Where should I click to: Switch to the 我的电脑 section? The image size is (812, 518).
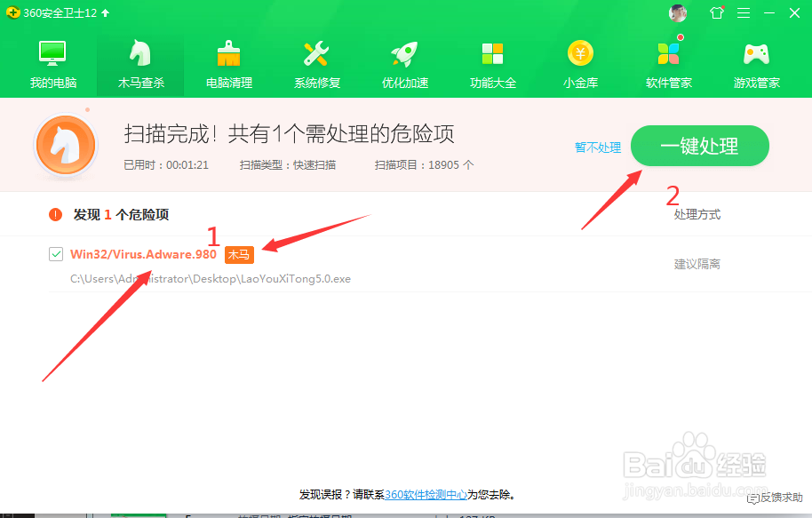(x=53, y=62)
